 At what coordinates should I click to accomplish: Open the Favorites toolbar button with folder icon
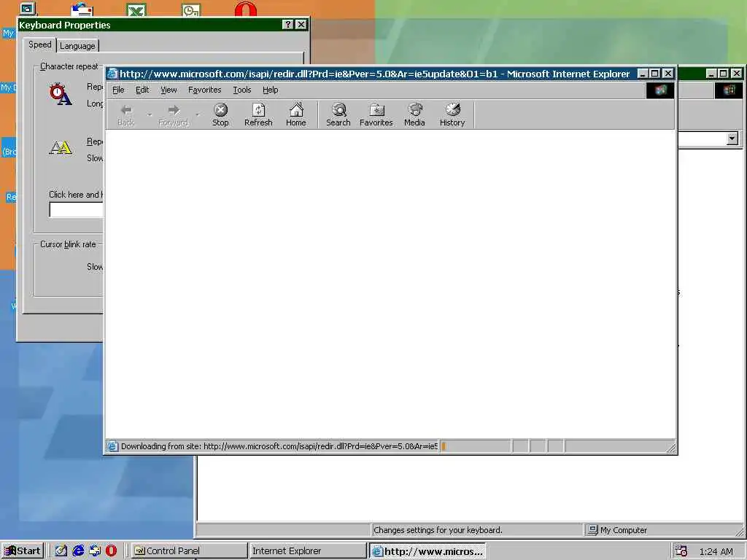376,114
